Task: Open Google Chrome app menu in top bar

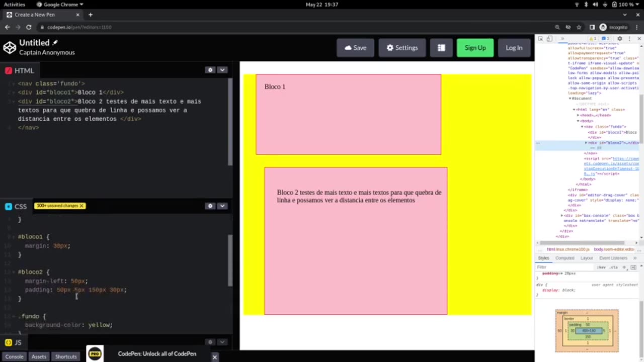Action: click(60, 5)
